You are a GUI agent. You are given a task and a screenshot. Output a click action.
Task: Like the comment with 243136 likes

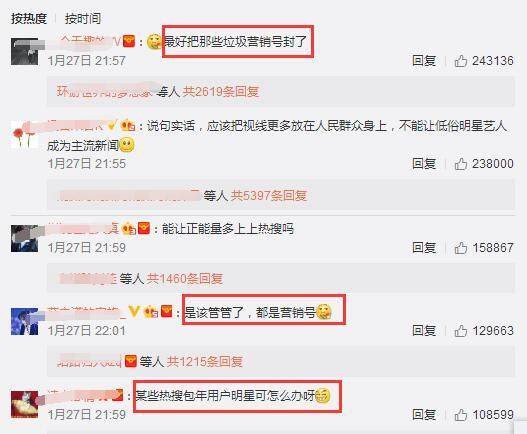(460, 61)
